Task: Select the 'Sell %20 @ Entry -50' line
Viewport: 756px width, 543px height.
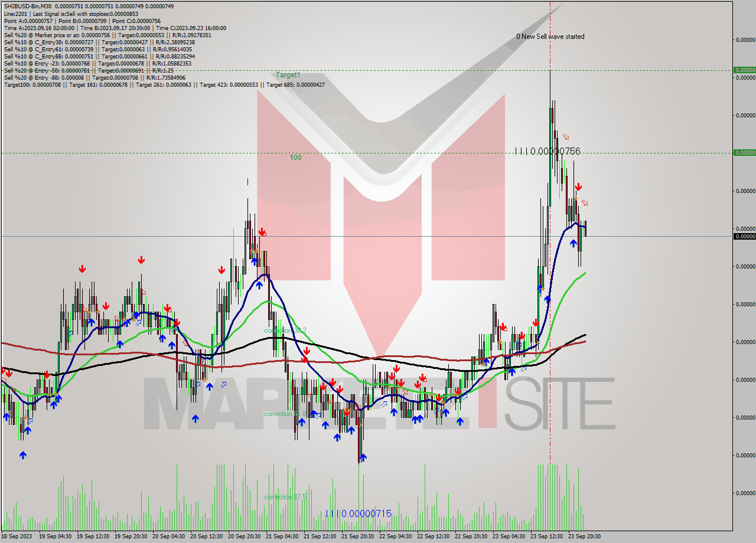Action: [x=88, y=70]
